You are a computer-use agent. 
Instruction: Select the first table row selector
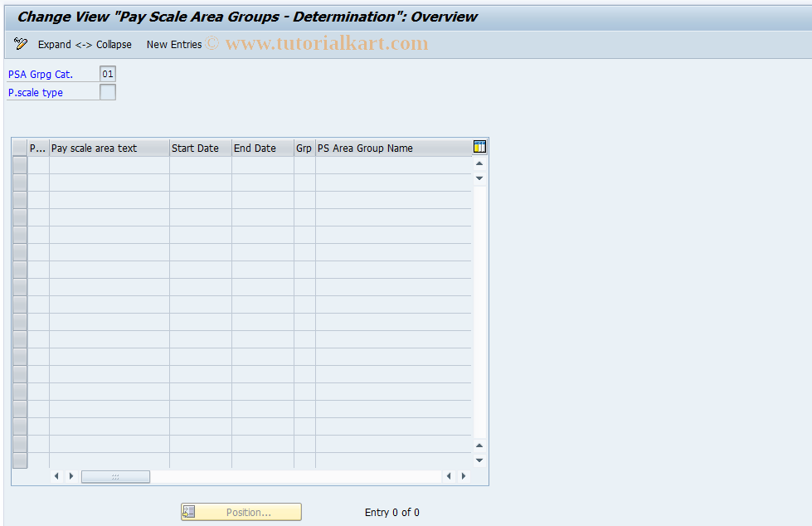[20, 165]
